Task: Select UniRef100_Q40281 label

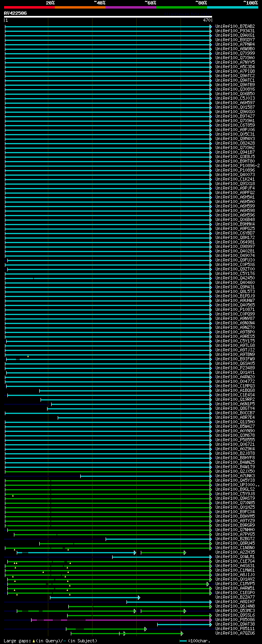Action: [x=235, y=251]
